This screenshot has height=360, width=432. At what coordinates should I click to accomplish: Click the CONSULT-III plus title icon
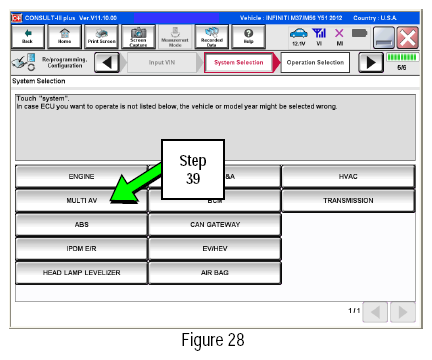click(x=17, y=18)
